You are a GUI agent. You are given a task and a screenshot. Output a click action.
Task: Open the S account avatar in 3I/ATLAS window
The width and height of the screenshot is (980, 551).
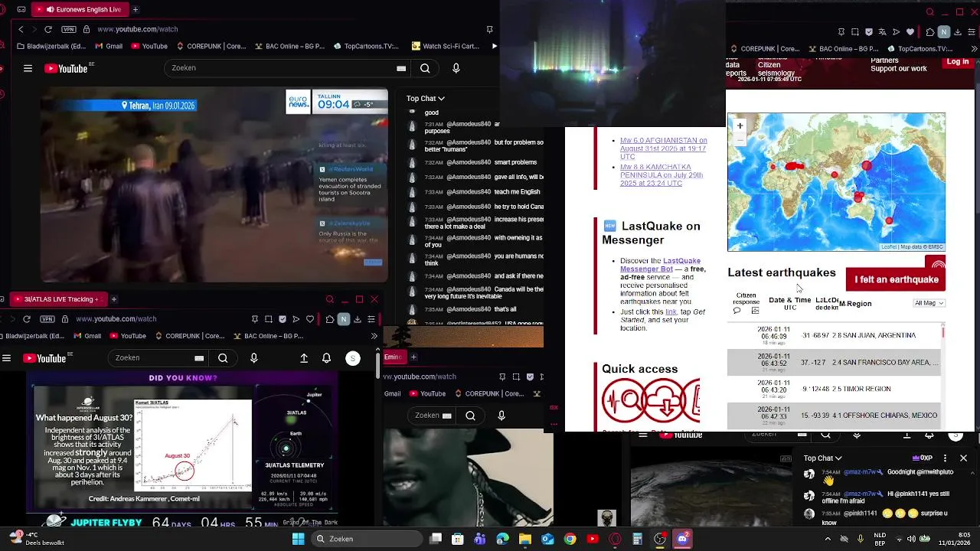[x=353, y=358]
